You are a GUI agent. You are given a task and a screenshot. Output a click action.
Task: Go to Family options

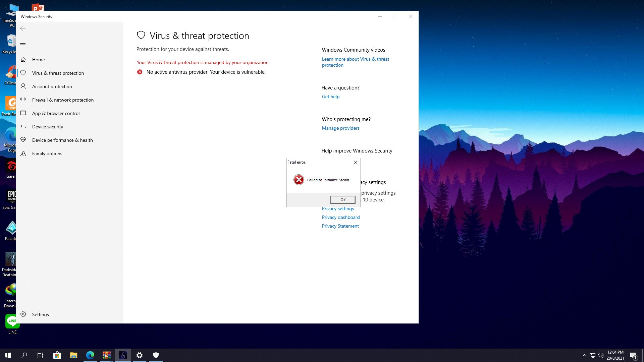[x=47, y=154]
